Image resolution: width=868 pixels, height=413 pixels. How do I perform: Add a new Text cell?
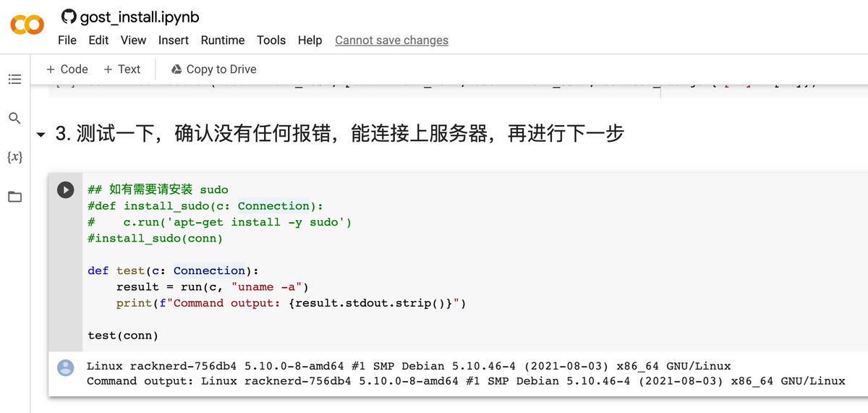point(122,69)
